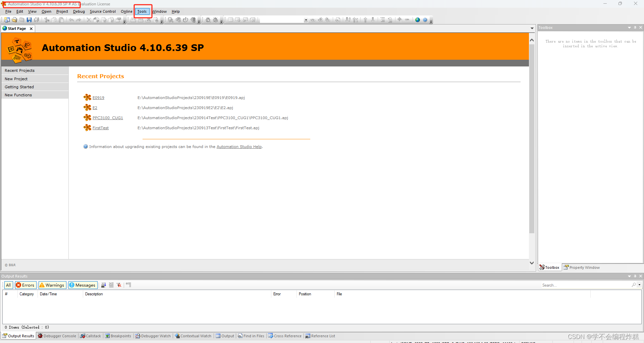Screen dimensions: 644x343
Task: Open the Debug menu
Action: point(79,11)
